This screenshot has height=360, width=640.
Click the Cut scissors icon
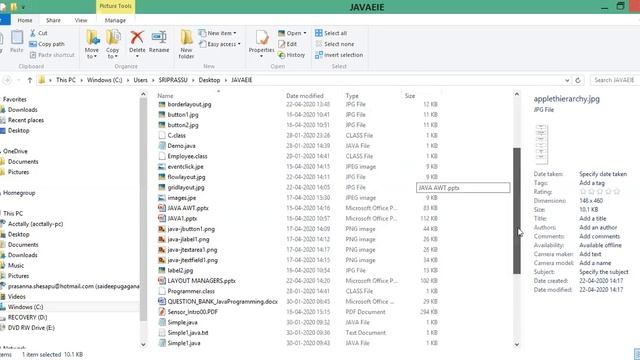(x=33, y=33)
